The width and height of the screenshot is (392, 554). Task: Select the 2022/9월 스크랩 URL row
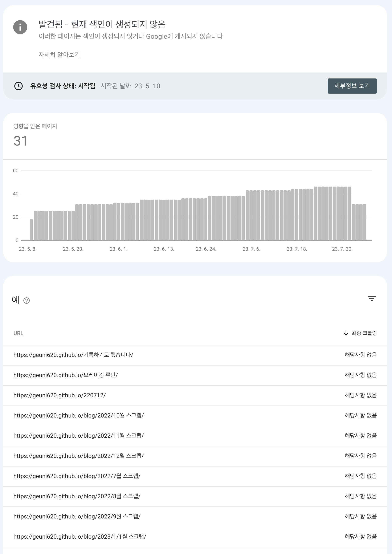point(195,517)
